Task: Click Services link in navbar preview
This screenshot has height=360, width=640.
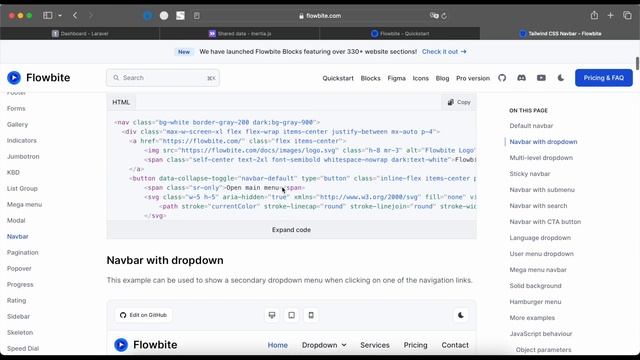Action: coord(375,345)
